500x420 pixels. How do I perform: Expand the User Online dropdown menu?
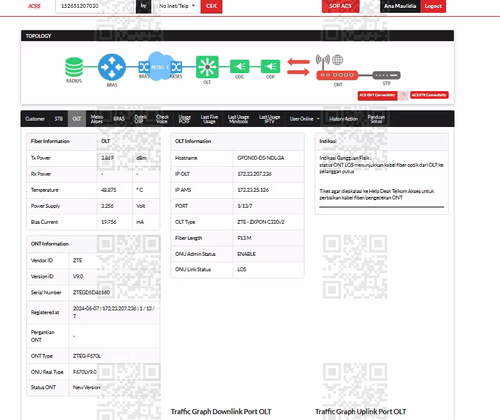pyautogui.click(x=304, y=119)
